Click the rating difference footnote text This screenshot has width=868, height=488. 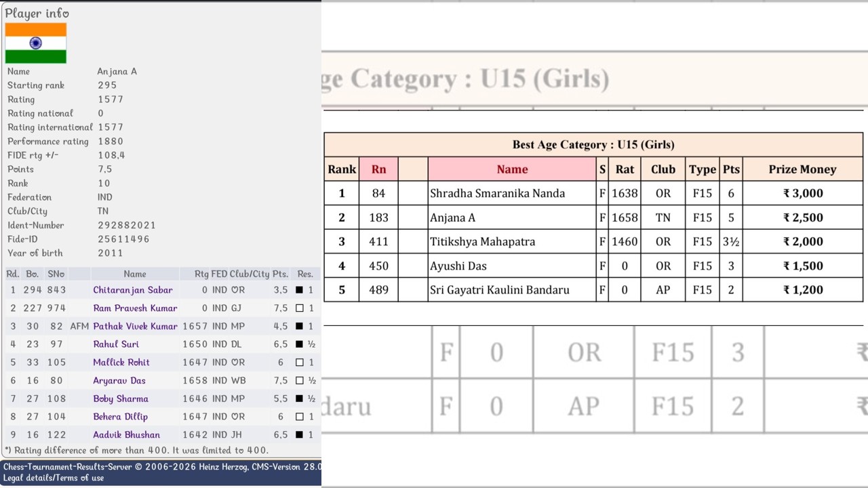(136, 450)
